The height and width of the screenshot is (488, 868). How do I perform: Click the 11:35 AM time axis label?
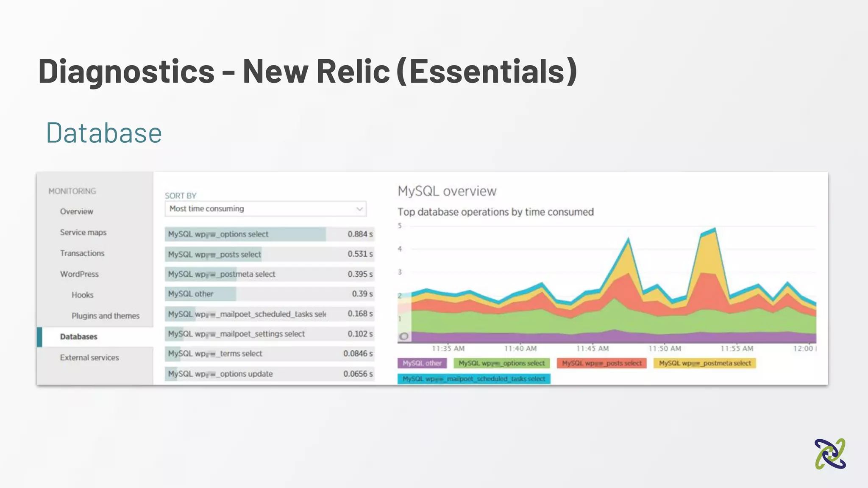[x=448, y=349]
